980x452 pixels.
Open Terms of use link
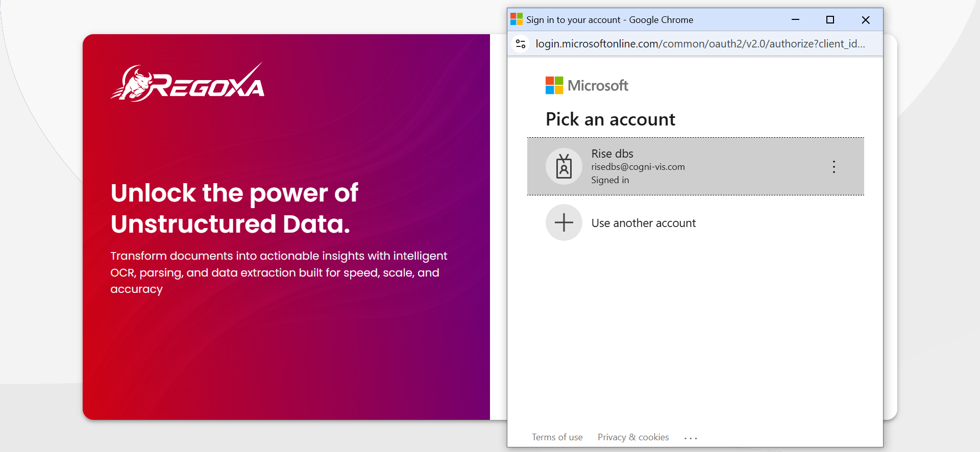pyautogui.click(x=557, y=437)
